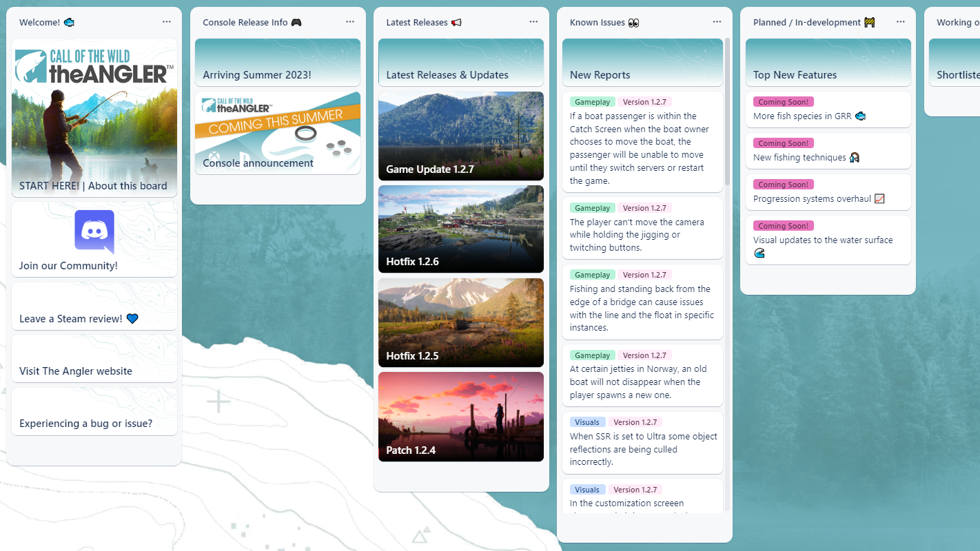This screenshot has height=551, width=980.
Task: Click the Discord logo icon
Action: (94, 231)
